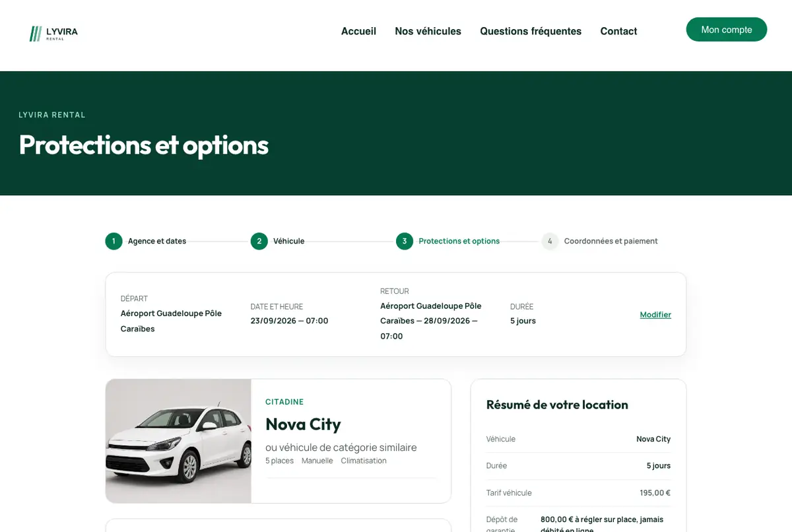
Task: Click the Résumé de votre location heading
Action: point(557,405)
